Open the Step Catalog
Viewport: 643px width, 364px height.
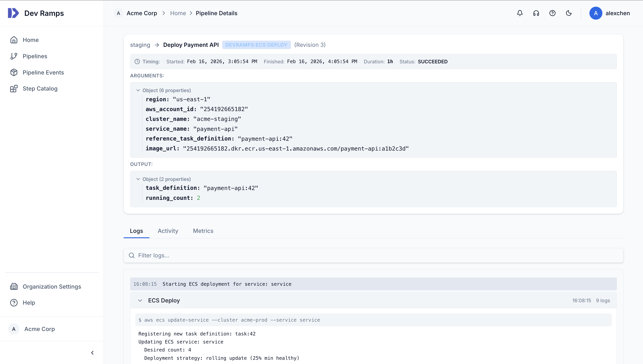pyautogui.click(x=40, y=88)
